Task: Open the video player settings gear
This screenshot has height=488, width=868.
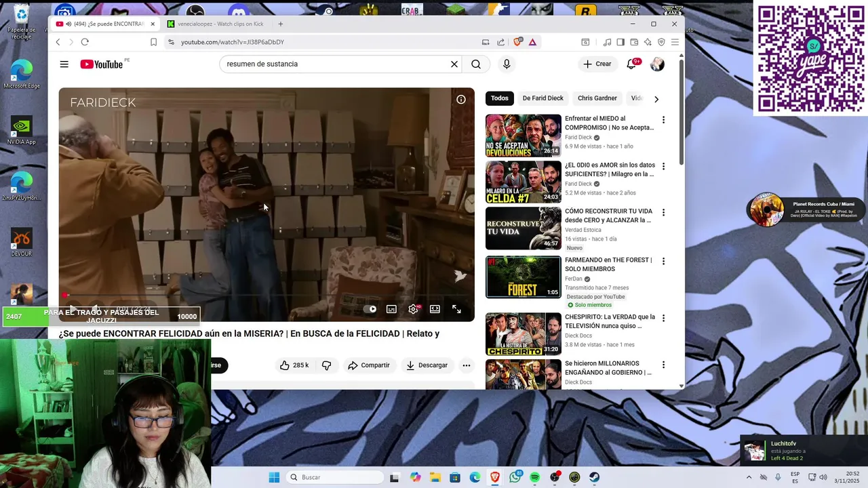Action: [x=413, y=309]
